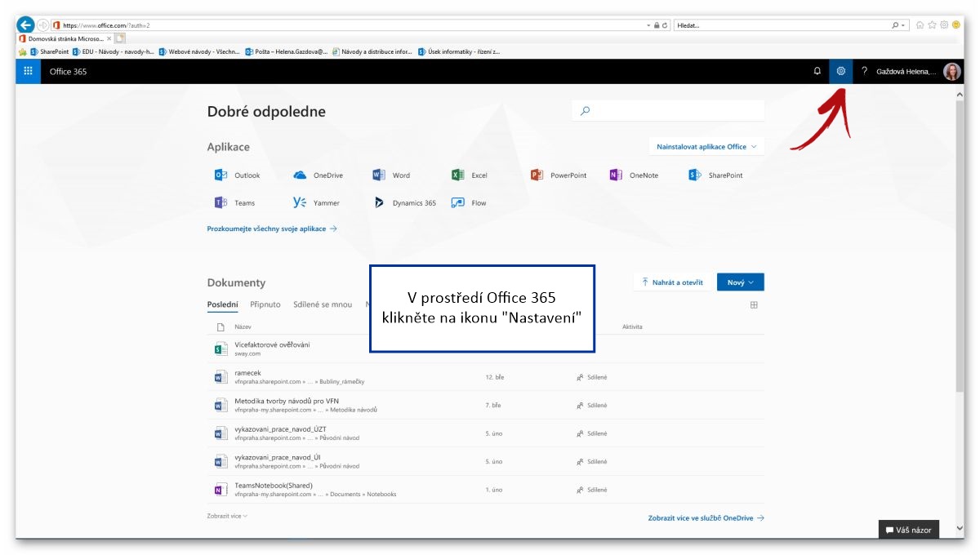Launch Yammer from the app list

pos(316,203)
